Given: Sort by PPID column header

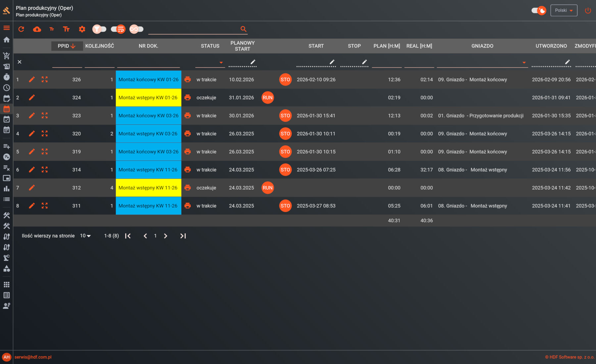Looking at the screenshot, I should (x=67, y=46).
